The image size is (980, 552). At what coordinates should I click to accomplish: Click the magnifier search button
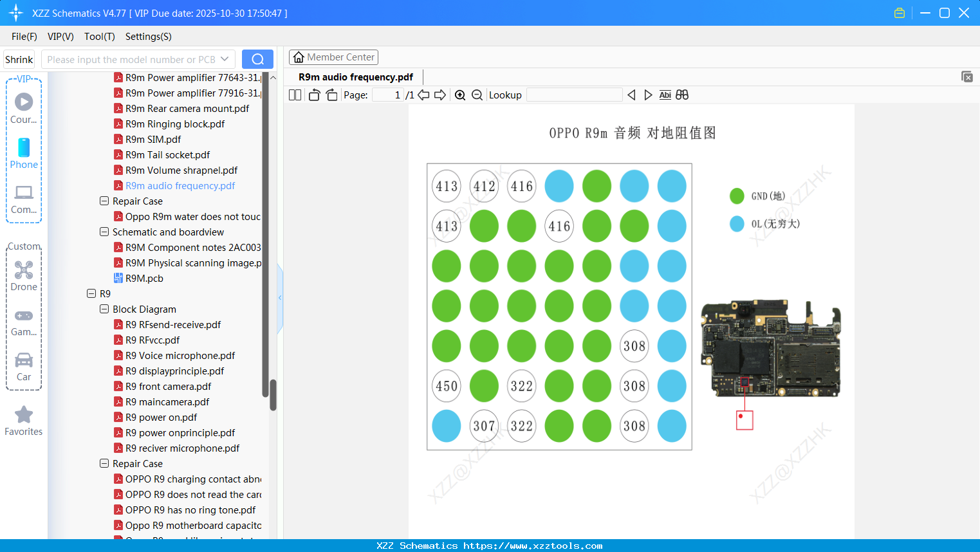tap(257, 59)
